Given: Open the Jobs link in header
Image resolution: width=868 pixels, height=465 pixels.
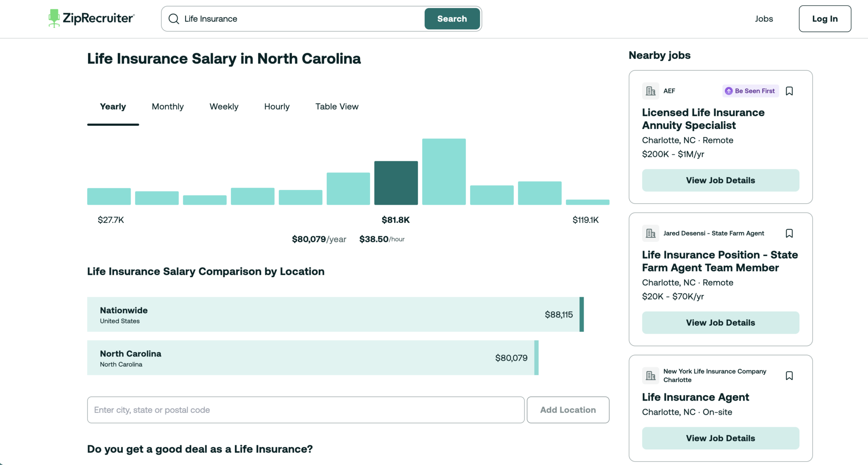Looking at the screenshot, I should click(x=764, y=19).
